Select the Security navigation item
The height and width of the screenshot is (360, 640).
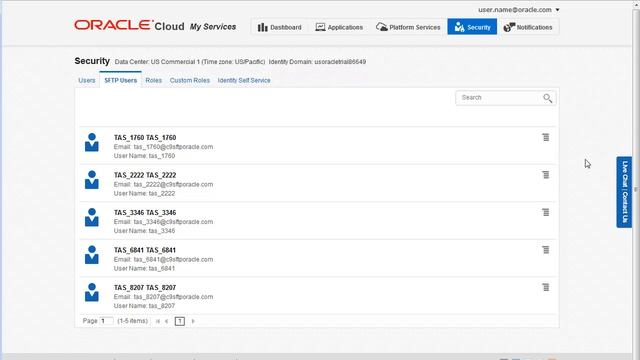point(472,27)
